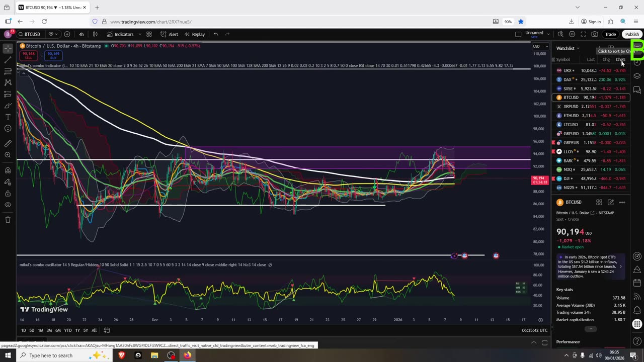Add a compare symbol with plus icon
Screen dimensions: 644x362
[x=67, y=34]
